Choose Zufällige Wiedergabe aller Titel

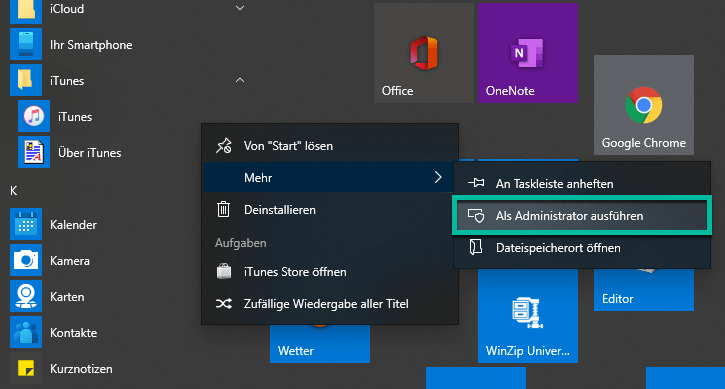(x=330, y=304)
